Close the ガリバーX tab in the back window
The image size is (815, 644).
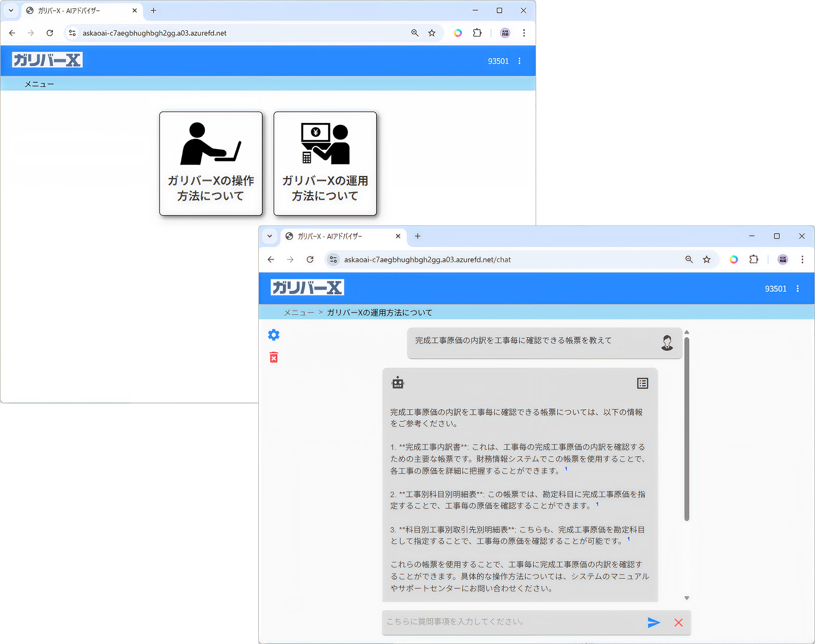point(135,10)
